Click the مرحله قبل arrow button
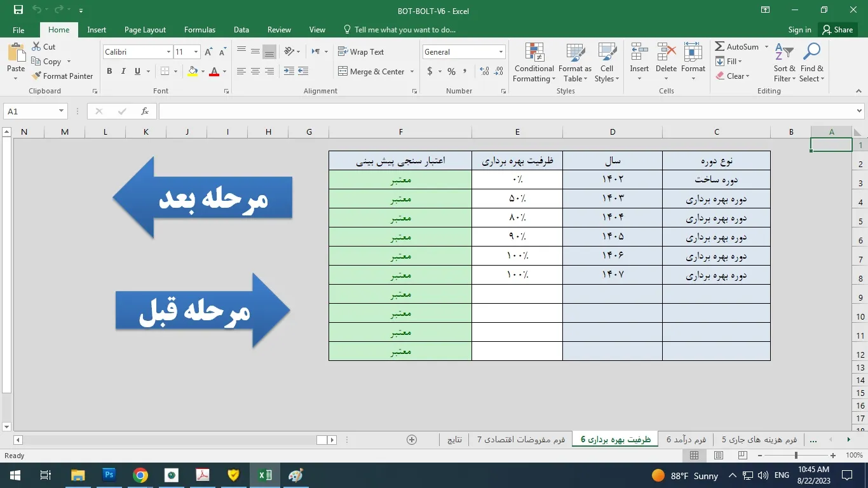 [x=202, y=311]
